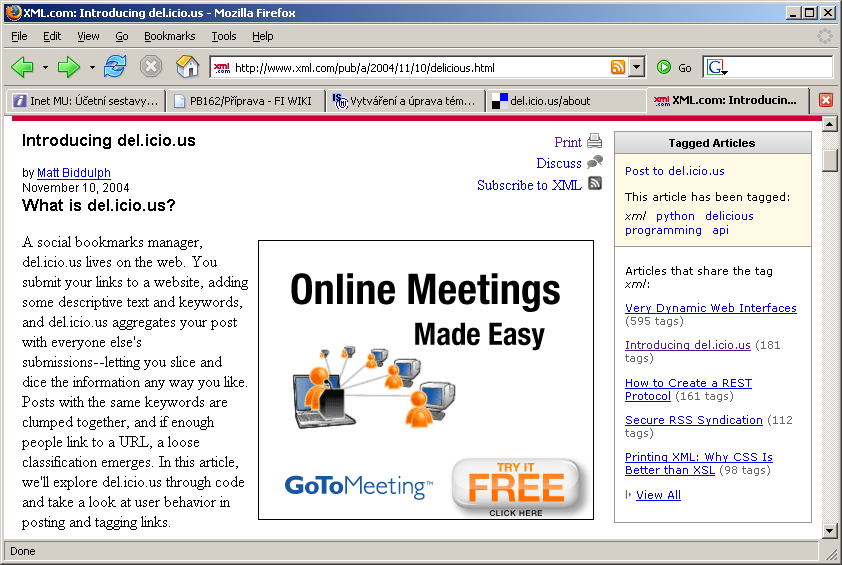
Task: Switch to the PB162/Příprava - FI WIKI tab
Action: pyautogui.click(x=245, y=101)
